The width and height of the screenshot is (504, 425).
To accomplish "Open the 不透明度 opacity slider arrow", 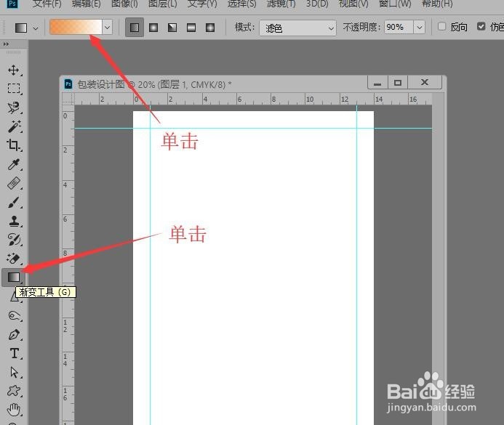I will [419, 28].
